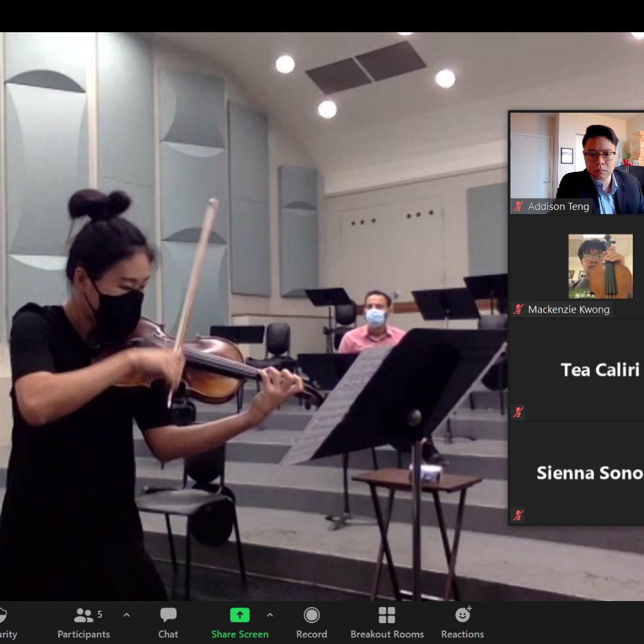Select Addison Teng's video thumbnail

click(577, 163)
